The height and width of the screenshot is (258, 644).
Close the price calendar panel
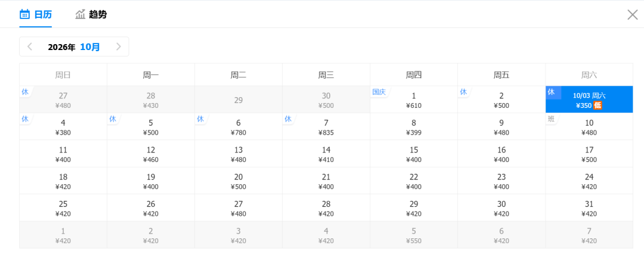click(633, 15)
